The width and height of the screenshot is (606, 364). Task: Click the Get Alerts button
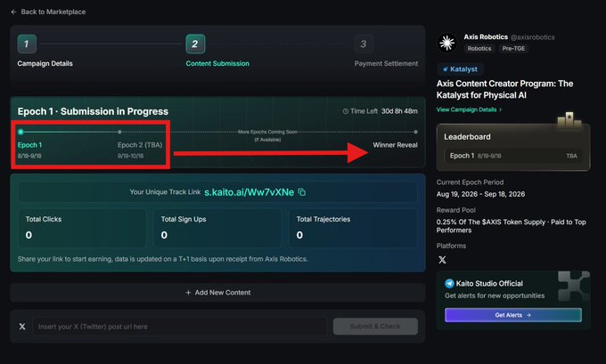pyautogui.click(x=513, y=315)
